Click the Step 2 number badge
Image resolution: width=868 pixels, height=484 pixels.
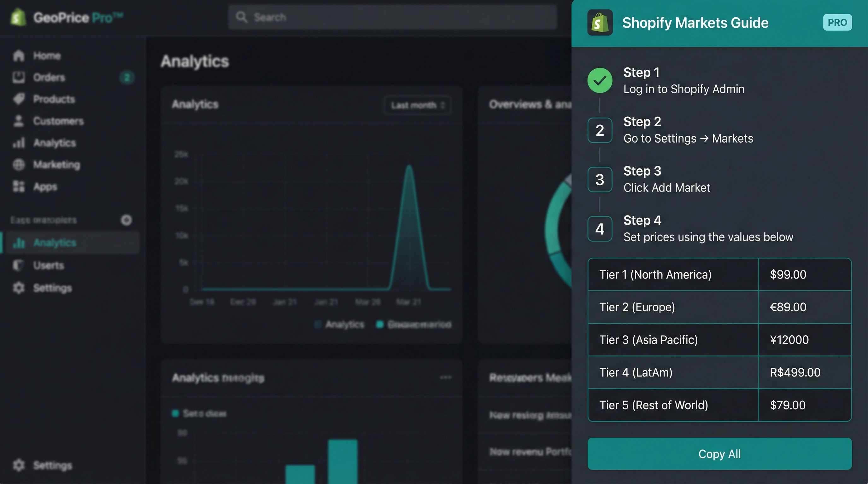coord(600,130)
